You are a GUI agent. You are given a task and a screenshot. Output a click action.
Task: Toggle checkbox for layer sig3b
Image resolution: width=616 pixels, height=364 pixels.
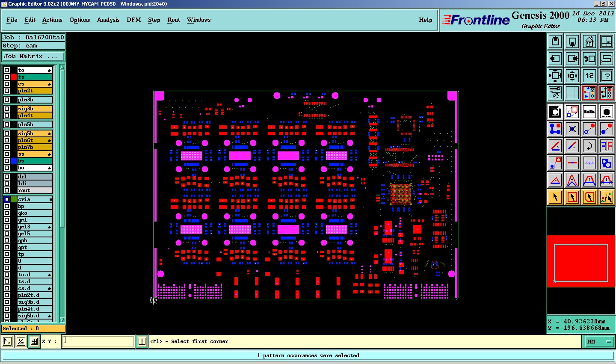tap(7, 109)
